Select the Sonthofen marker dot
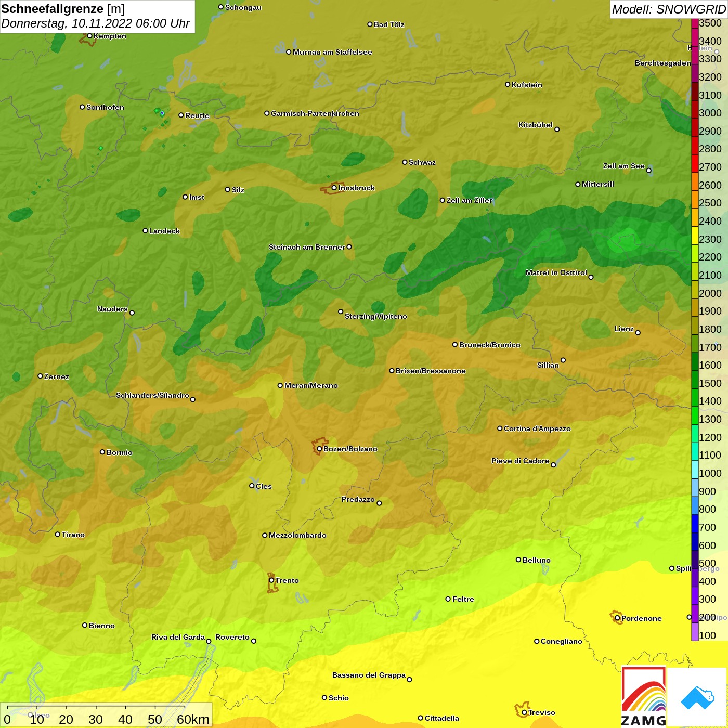Screen dimensions: 728x728 [x=82, y=107]
